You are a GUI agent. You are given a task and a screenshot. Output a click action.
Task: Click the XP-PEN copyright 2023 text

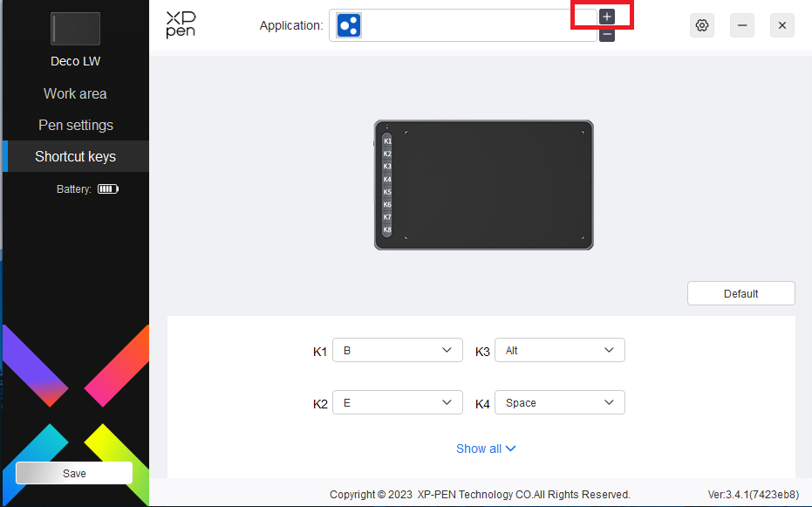click(480, 495)
